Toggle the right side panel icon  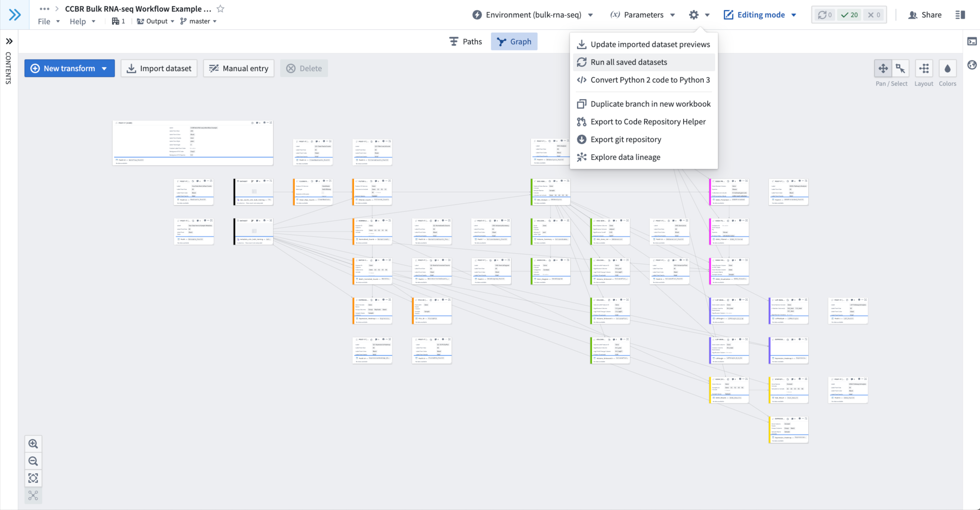(960, 15)
